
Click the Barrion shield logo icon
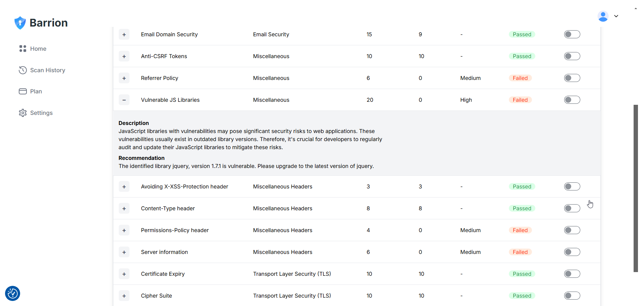tap(20, 23)
